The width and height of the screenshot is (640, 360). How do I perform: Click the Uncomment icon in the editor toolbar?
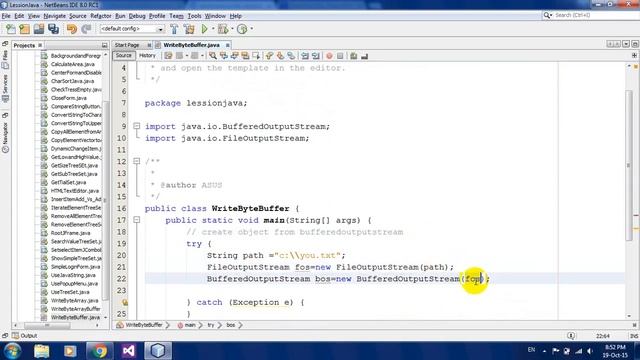[x=364, y=56]
